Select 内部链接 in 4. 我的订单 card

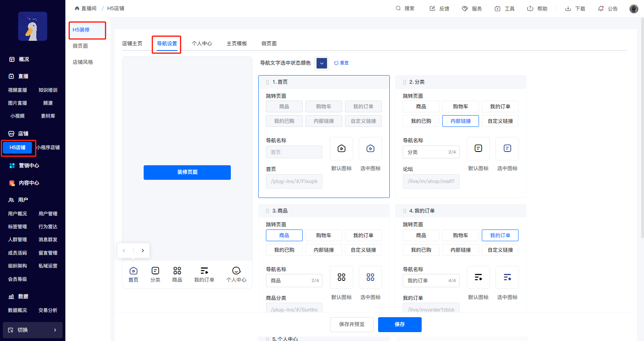point(460,250)
